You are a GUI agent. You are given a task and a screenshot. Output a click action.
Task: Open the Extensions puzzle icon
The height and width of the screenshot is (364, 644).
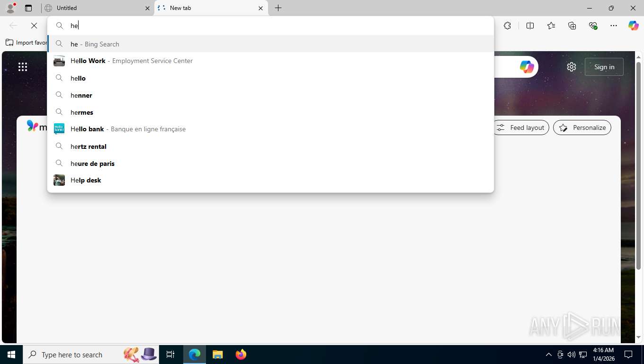pyautogui.click(x=507, y=26)
